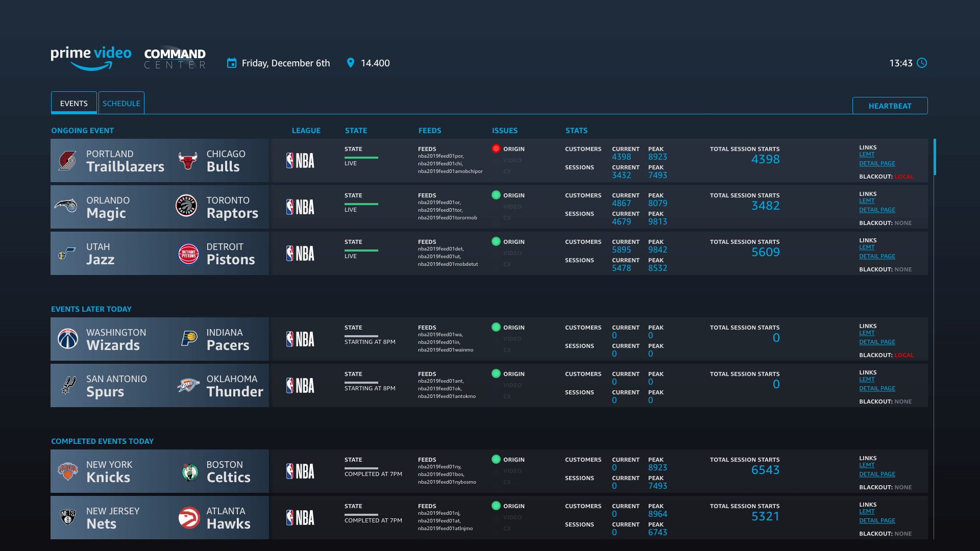
Task: Click the live state progress bar for Jazz-Pistons
Action: [x=361, y=250]
